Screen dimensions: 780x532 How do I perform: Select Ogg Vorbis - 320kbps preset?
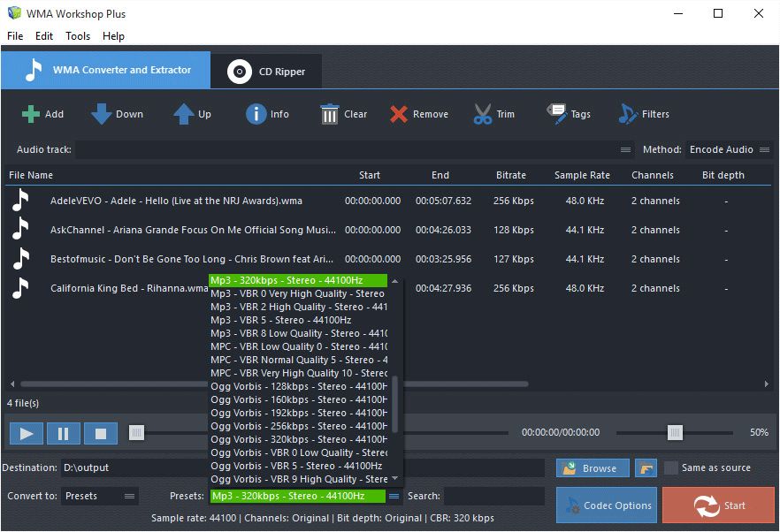coord(298,439)
